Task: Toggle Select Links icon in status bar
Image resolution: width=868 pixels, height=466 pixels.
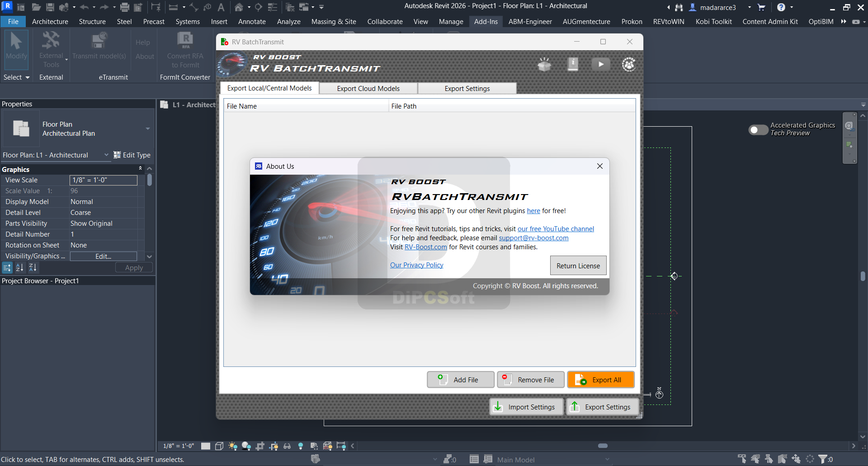Action: tap(742, 459)
